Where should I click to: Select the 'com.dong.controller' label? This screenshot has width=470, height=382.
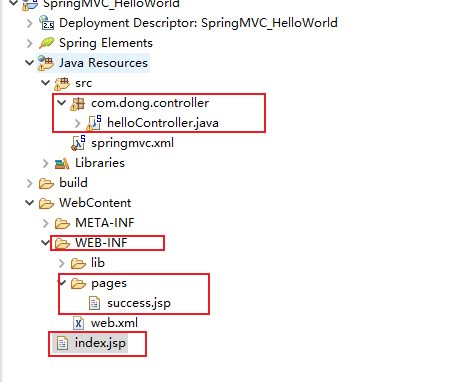(150, 103)
